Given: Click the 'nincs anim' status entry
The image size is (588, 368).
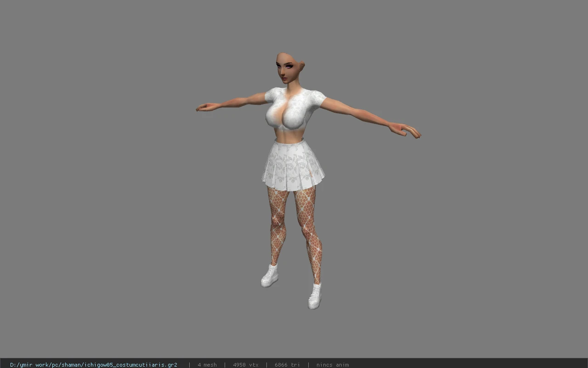Looking at the screenshot, I should coord(333,365).
